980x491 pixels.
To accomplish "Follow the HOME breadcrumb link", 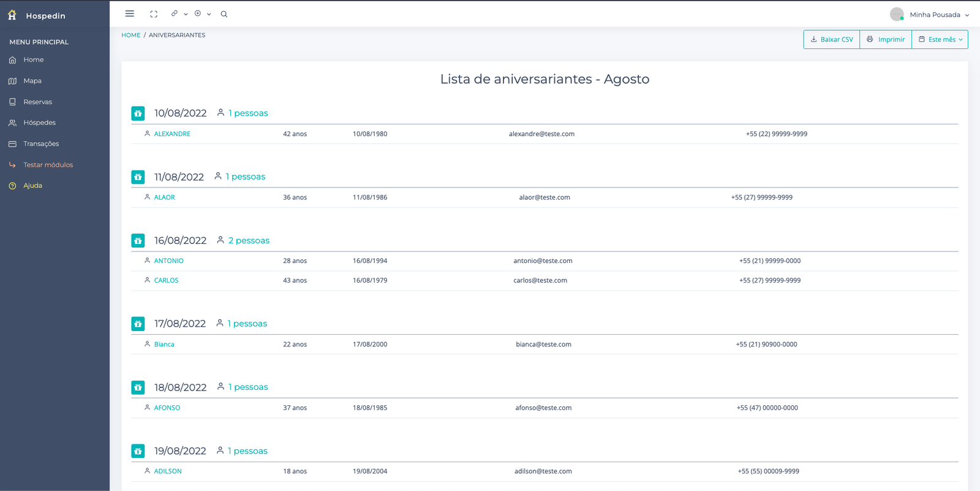I will 131,35.
